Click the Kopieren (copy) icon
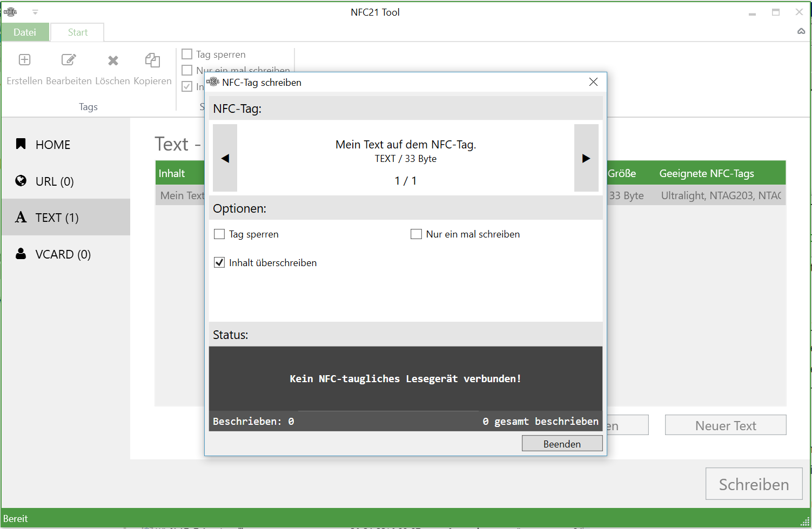 tap(152, 60)
